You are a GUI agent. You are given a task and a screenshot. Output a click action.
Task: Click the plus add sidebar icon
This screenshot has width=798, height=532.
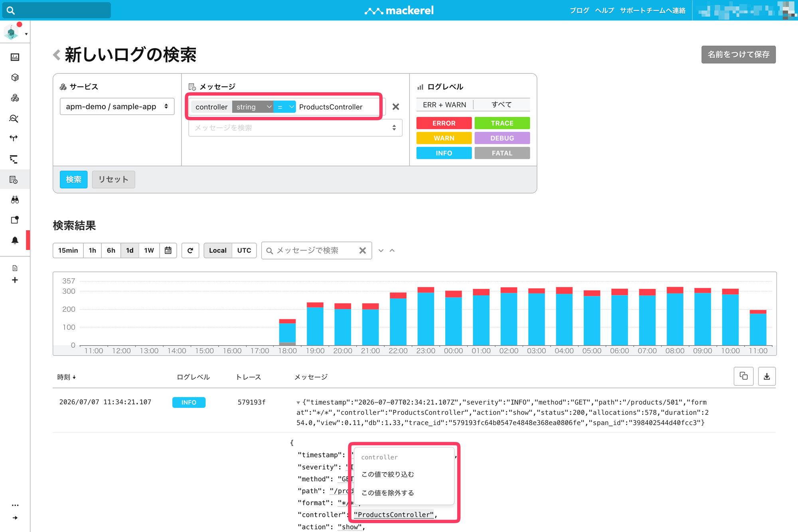[x=15, y=280]
